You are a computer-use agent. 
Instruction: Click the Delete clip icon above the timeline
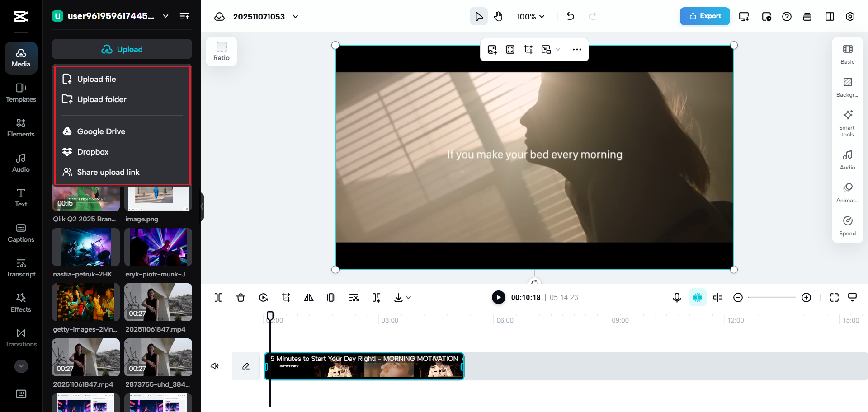click(x=241, y=297)
